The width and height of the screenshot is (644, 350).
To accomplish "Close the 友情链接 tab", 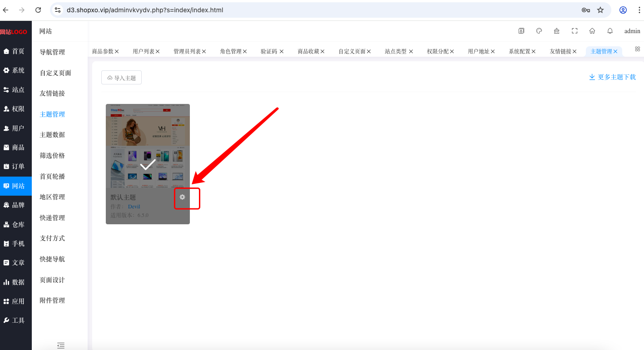I will tap(575, 52).
